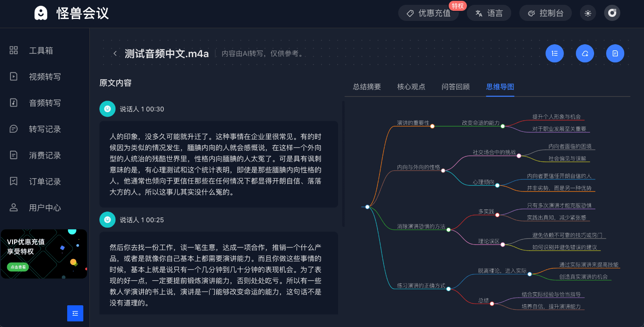Click the 怪兽会议 logo icon

point(41,13)
